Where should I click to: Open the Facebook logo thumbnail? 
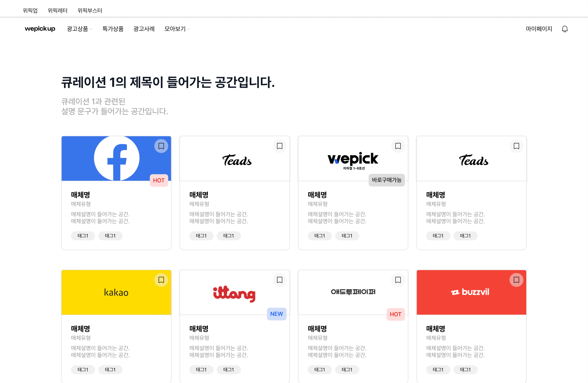coord(117,159)
